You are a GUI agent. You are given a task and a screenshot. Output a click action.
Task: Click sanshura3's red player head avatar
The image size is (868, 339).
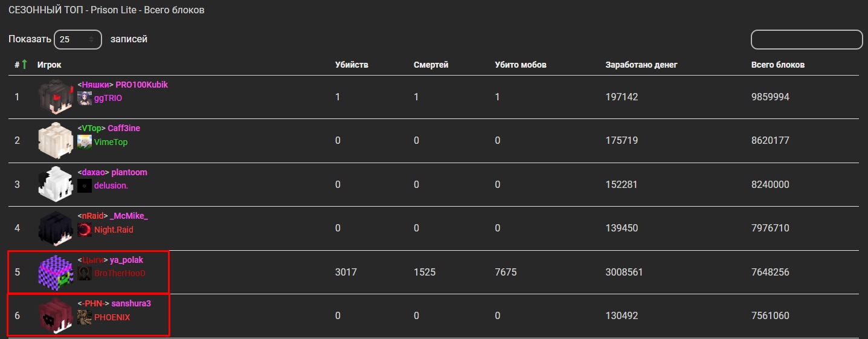click(55, 315)
